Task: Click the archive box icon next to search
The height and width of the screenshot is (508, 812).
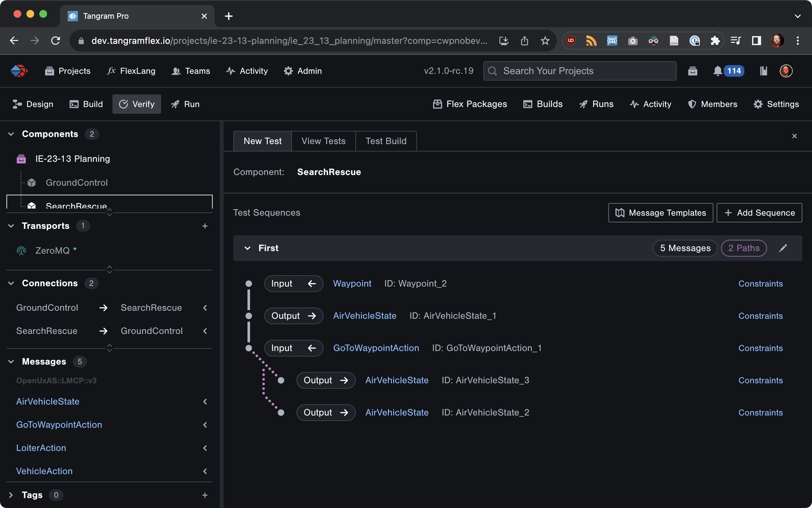Action: 692,71
